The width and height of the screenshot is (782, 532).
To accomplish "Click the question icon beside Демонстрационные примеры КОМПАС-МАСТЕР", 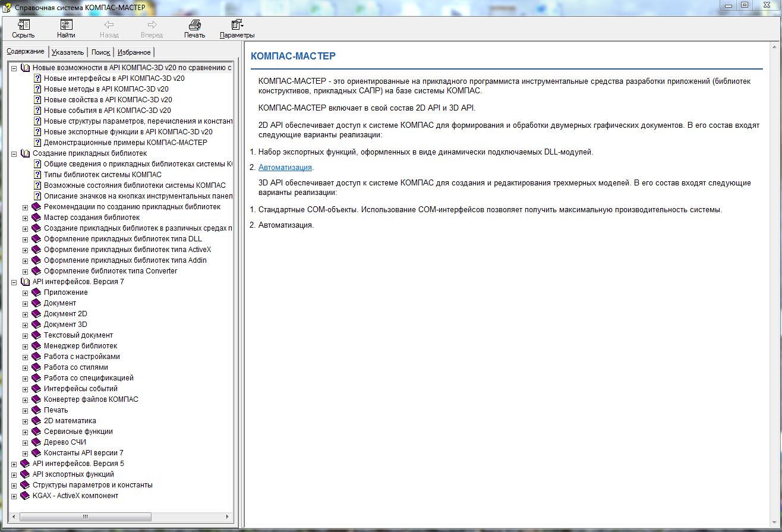I will point(37,143).
